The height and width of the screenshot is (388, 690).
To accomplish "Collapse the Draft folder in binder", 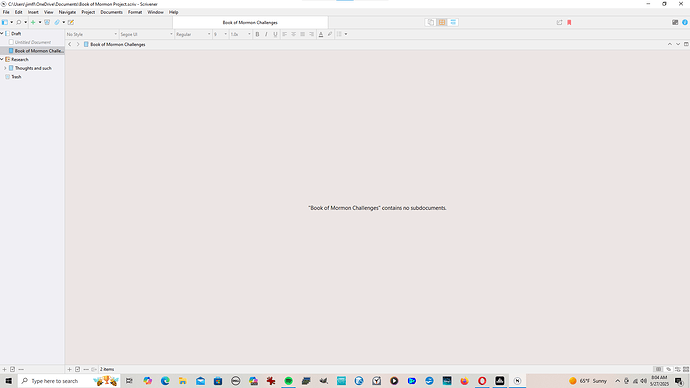I will (x=2, y=33).
